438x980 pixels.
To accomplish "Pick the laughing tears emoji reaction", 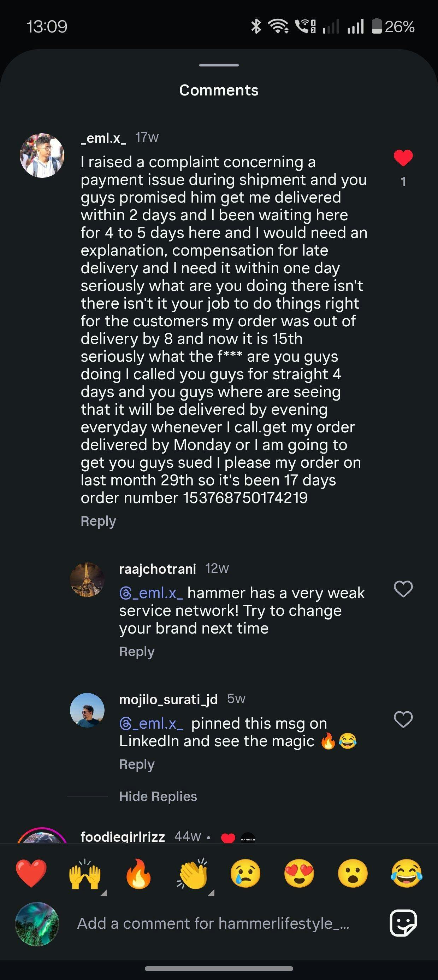I will click(406, 874).
